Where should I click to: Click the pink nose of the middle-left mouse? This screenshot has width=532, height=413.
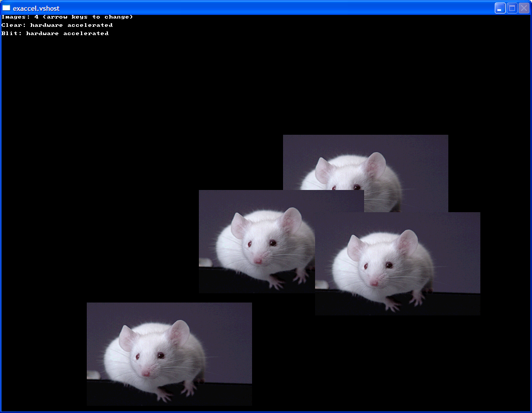coord(258,261)
